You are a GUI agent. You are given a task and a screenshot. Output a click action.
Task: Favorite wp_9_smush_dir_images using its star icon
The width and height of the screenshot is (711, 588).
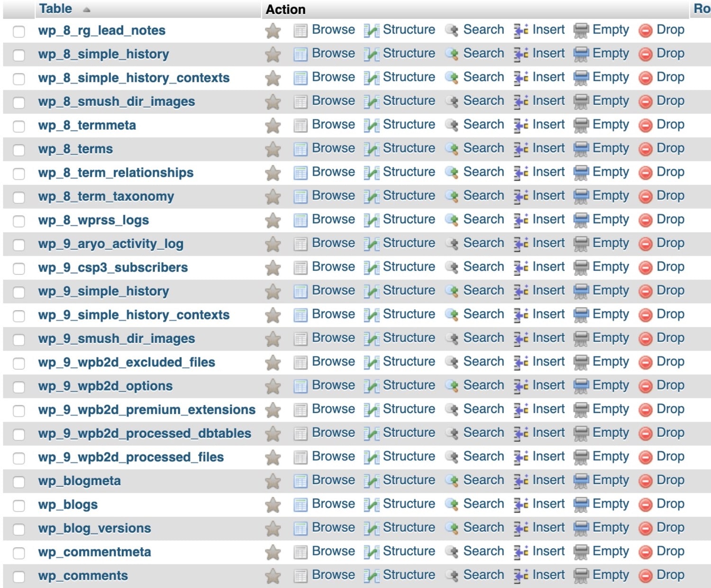273,338
